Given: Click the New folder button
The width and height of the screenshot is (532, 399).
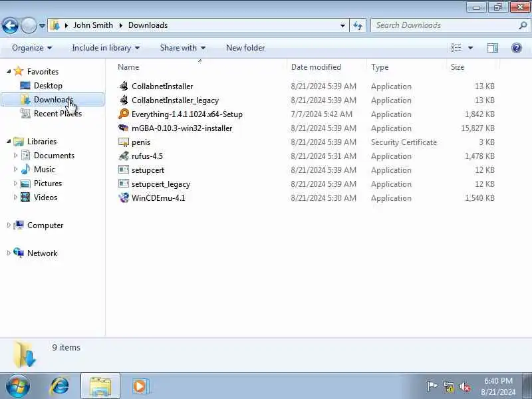Looking at the screenshot, I should coord(245,48).
